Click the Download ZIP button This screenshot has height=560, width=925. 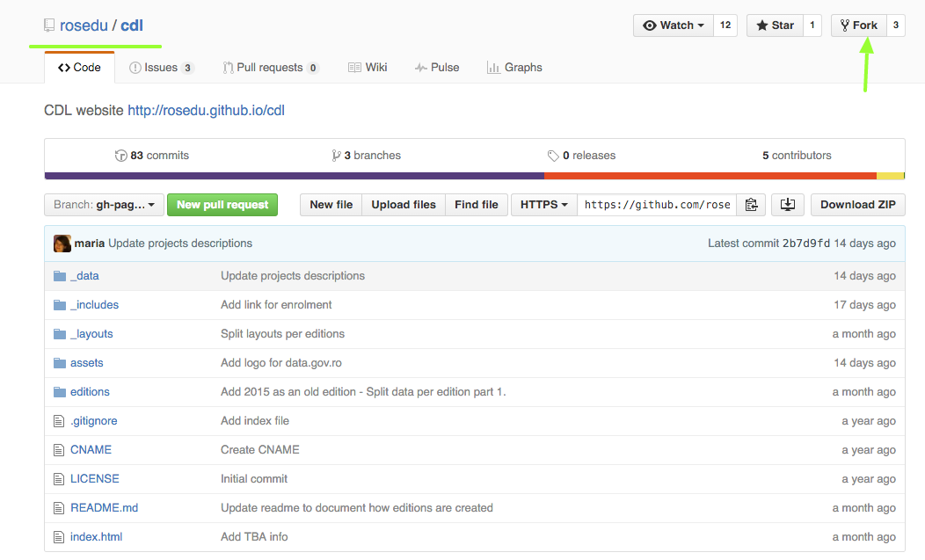click(858, 205)
